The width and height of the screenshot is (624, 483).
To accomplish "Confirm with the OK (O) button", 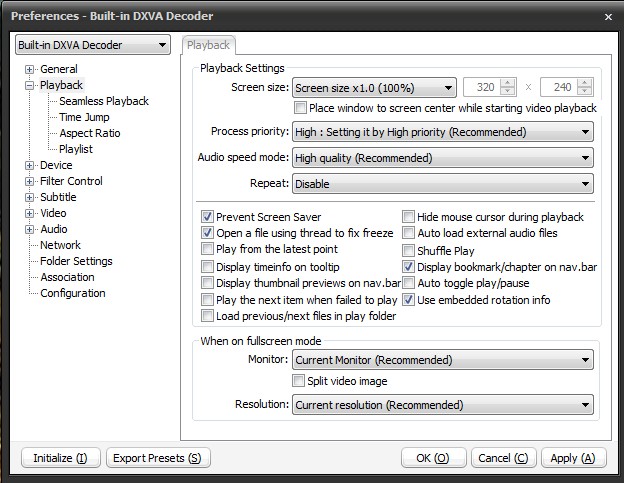I will pos(433,458).
